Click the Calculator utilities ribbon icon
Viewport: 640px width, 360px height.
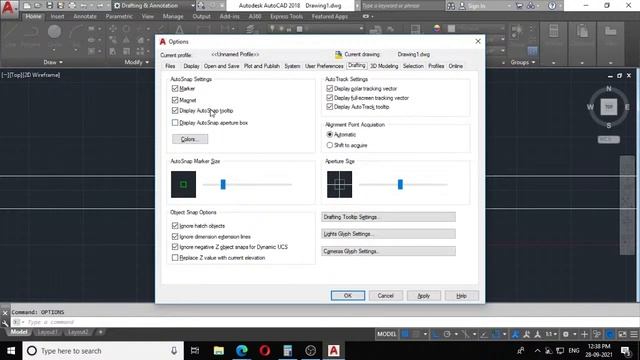click(x=553, y=31)
